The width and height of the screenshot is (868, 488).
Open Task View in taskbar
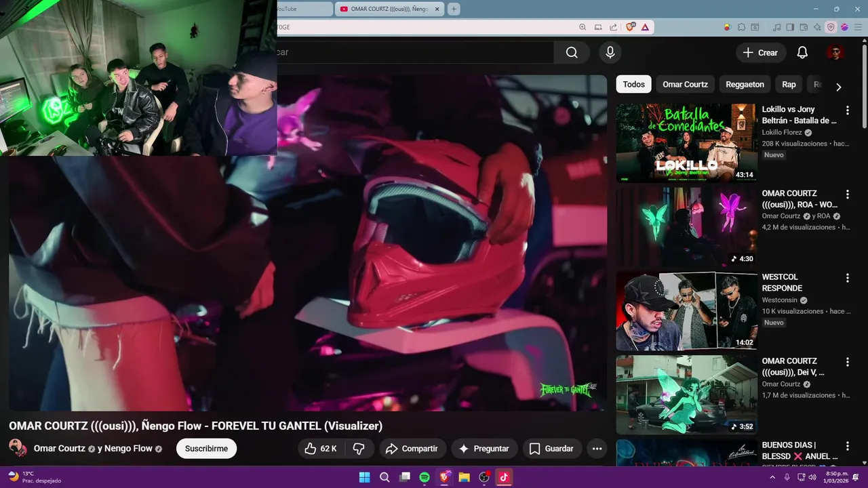[405, 476]
